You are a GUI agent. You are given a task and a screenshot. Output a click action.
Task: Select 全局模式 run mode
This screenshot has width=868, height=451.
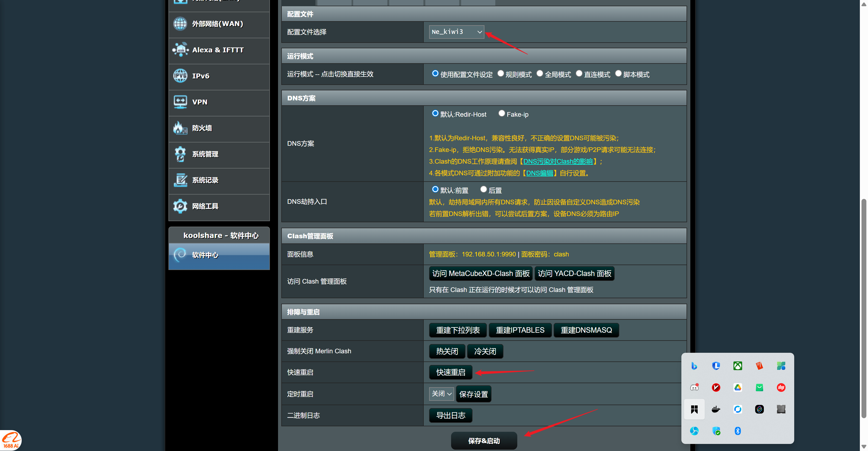tap(540, 74)
